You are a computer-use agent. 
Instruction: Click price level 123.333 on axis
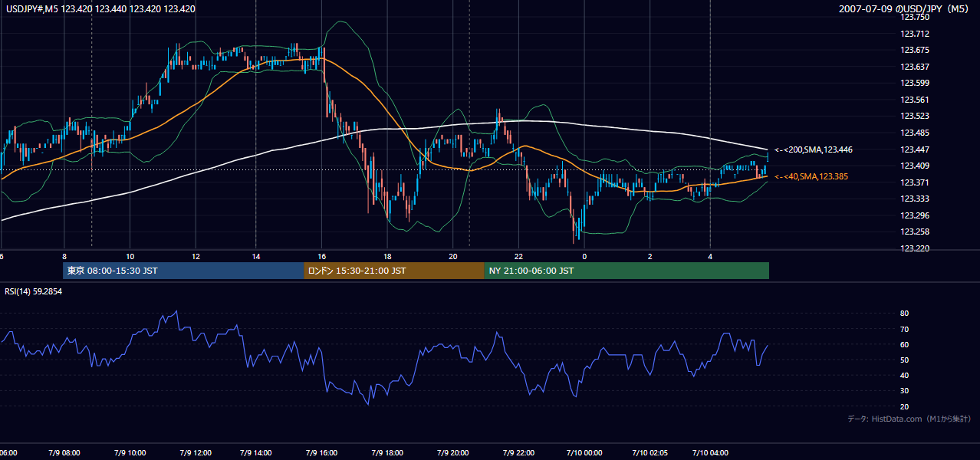(914, 199)
